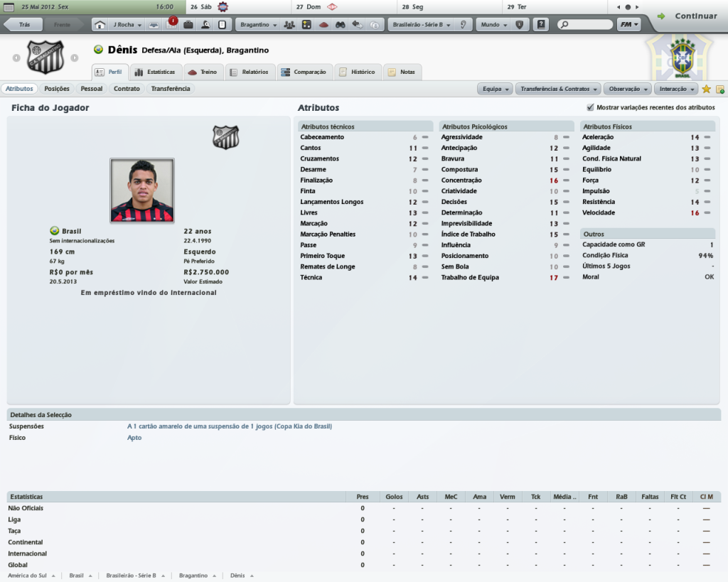Click the Continuar button
The width and height of the screenshot is (728, 582).
(689, 16)
